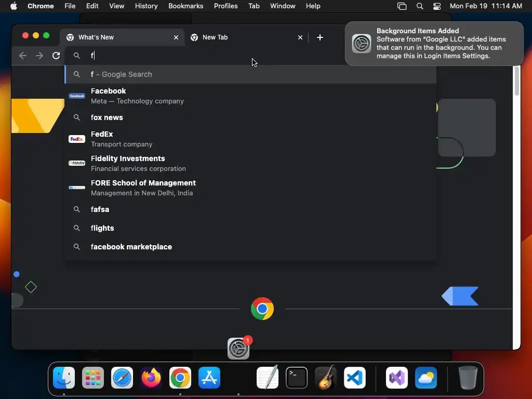Image resolution: width=532 pixels, height=399 pixels.
Task: Open the Profiles menu
Action: pos(225,6)
